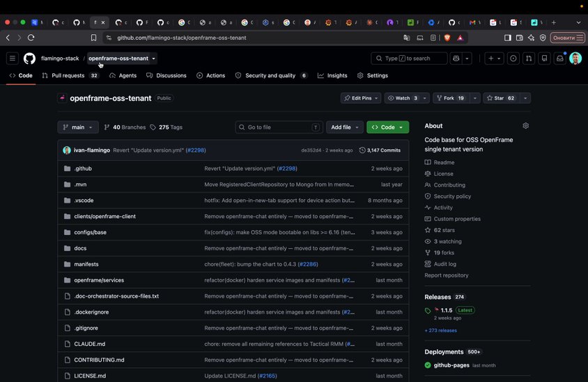Open the Copilot icon in the header
588x382 pixels.
(456, 58)
